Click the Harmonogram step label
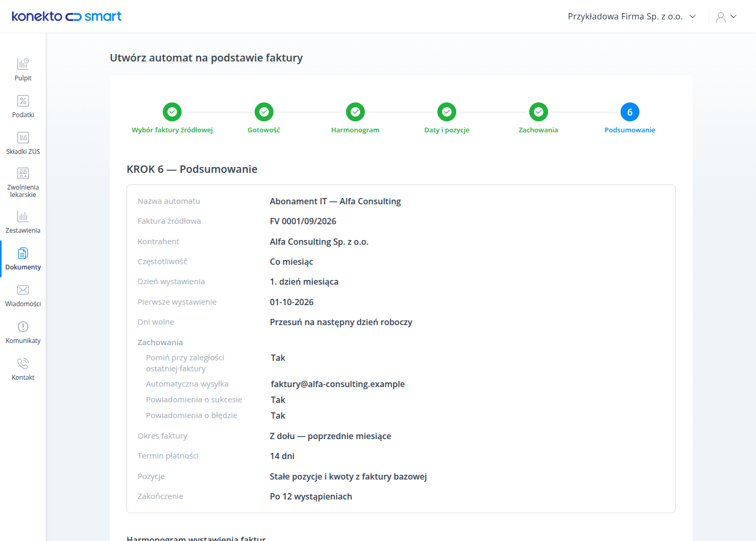The image size is (756, 541). (x=355, y=130)
